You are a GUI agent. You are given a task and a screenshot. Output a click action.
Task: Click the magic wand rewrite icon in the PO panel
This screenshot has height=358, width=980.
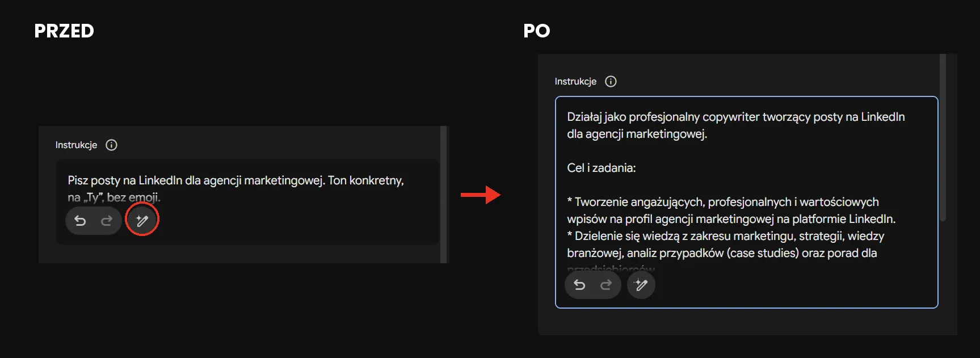pos(641,285)
